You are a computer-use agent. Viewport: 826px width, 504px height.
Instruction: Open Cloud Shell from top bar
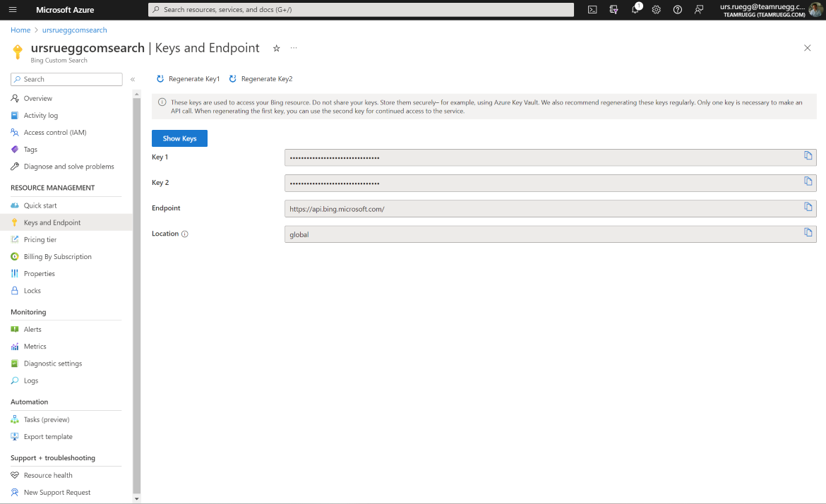point(592,9)
